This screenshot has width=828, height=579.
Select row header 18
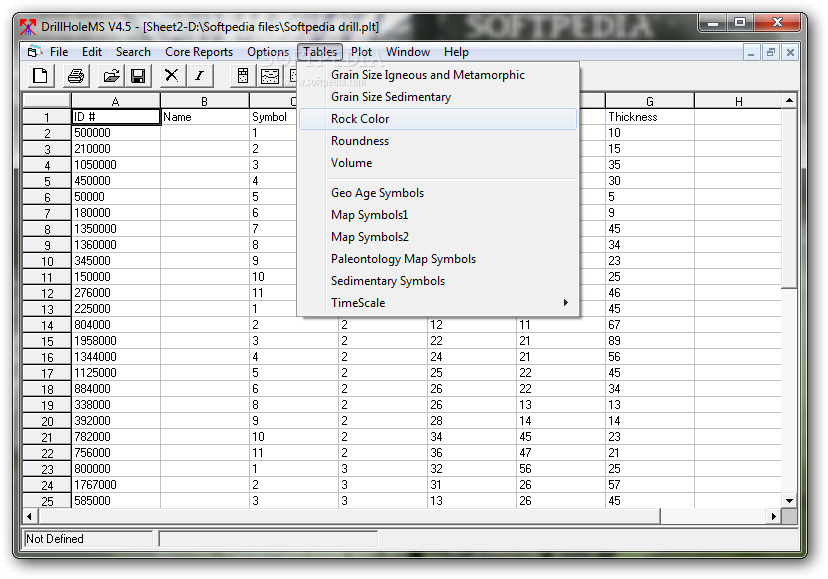click(x=47, y=389)
